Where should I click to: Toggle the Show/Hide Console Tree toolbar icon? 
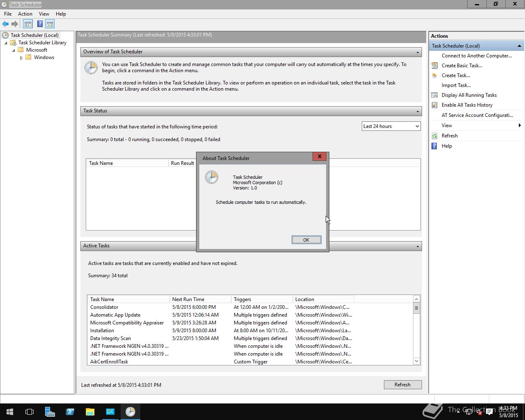[x=28, y=24]
